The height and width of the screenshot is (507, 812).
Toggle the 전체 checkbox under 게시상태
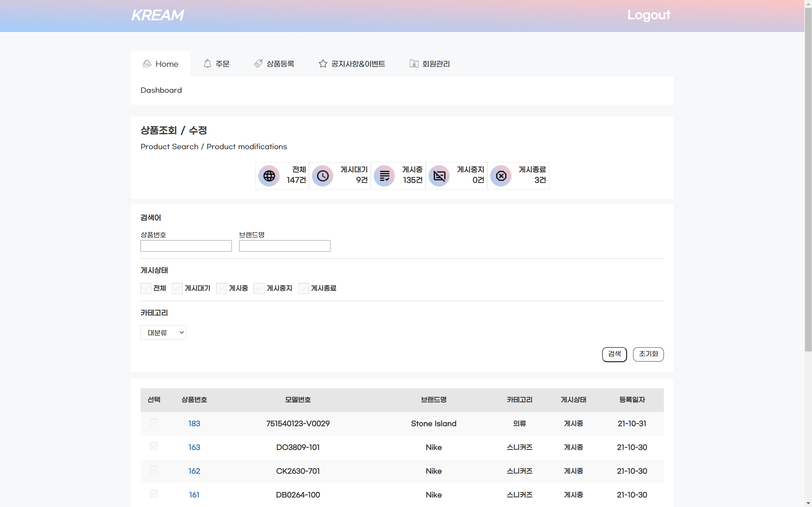pyautogui.click(x=146, y=288)
